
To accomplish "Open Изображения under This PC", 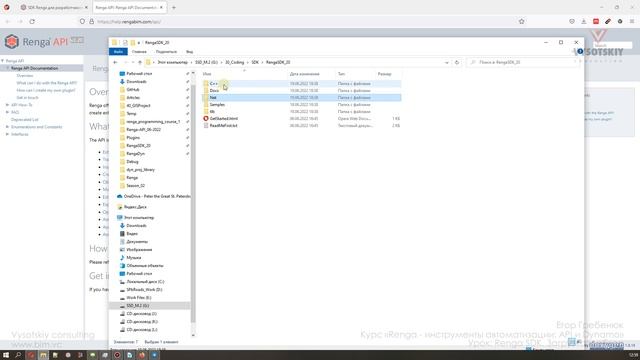I will [x=139, y=250].
